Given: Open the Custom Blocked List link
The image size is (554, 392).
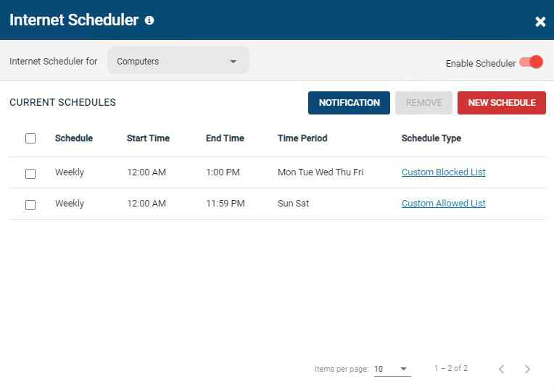Looking at the screenshot, I should 443,172.
